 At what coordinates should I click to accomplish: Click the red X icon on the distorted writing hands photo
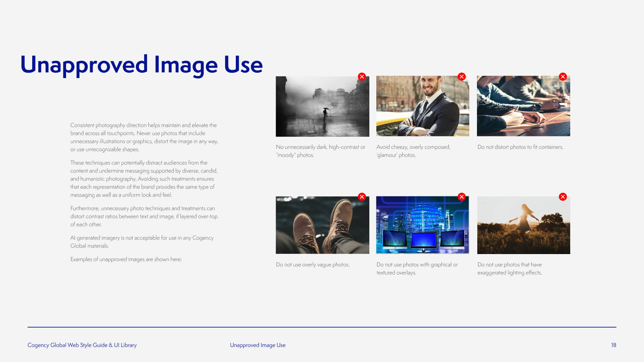pos(563,76)
